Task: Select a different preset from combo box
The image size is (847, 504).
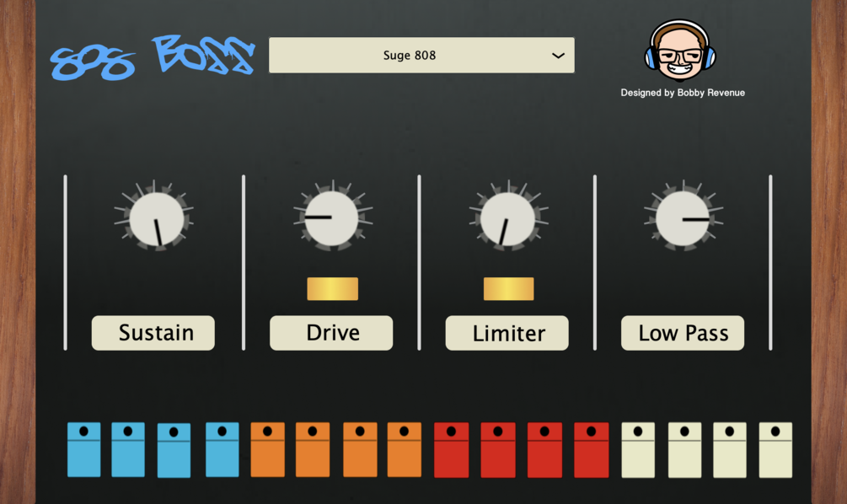Action: 421,55
